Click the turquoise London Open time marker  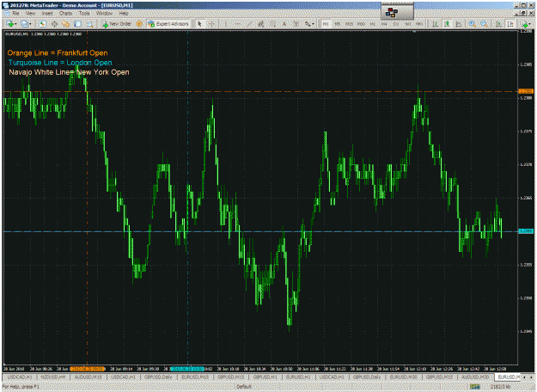(x=187, y=369)
